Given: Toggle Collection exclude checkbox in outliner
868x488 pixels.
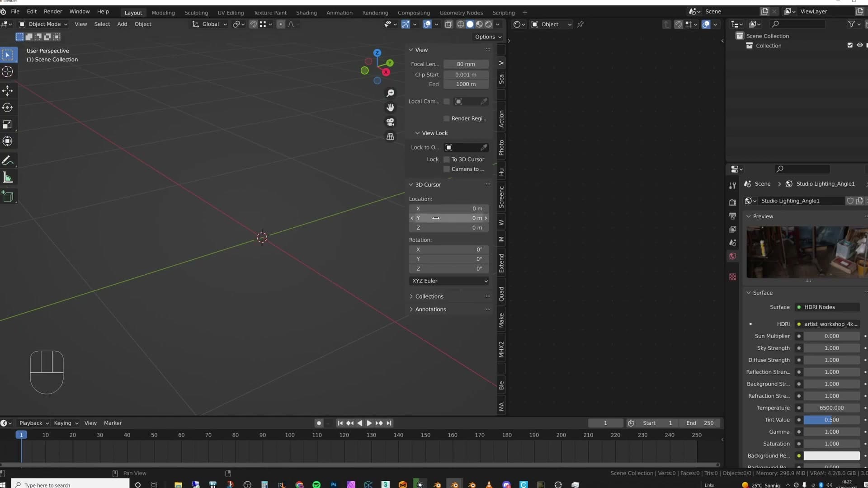Looking at the screenshot, I should [x=850, y=45].
